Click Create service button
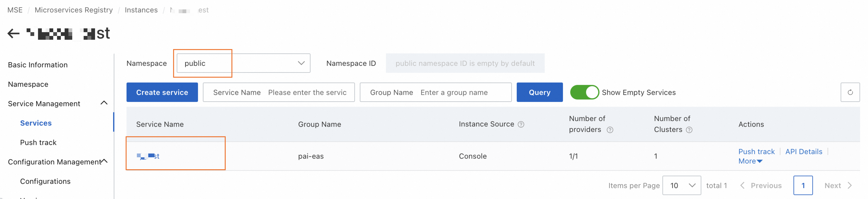Image resolution: width=868 pixels, height=199 pixels. coord(162,92)
